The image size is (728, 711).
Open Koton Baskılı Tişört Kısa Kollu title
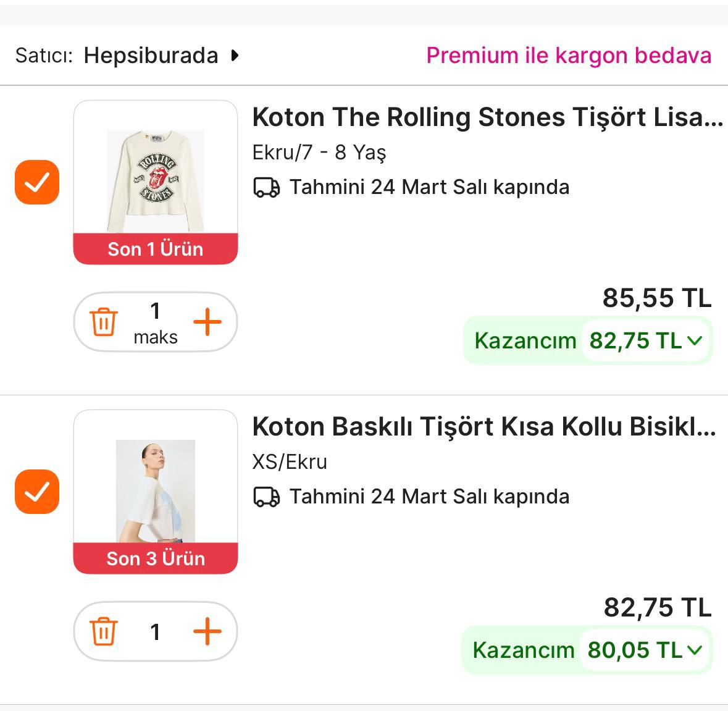point(483,427)
